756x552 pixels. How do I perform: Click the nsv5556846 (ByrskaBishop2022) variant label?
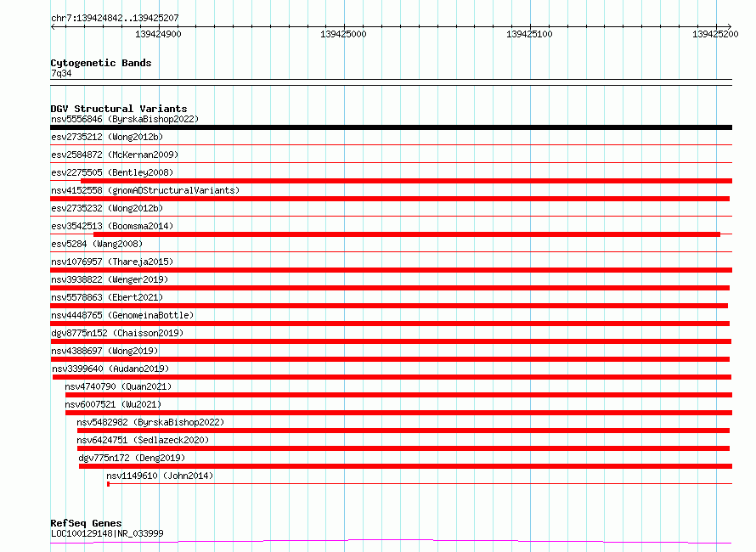[x=125, y=119]
